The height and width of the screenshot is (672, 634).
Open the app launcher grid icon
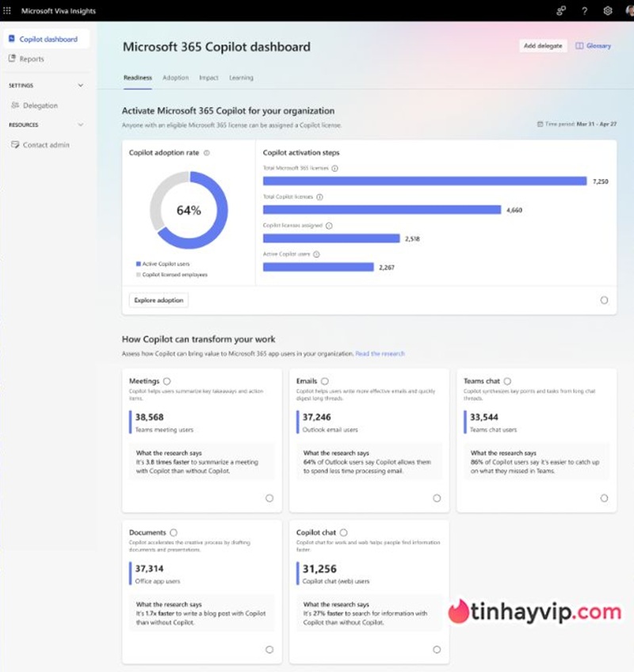point(8,10)
